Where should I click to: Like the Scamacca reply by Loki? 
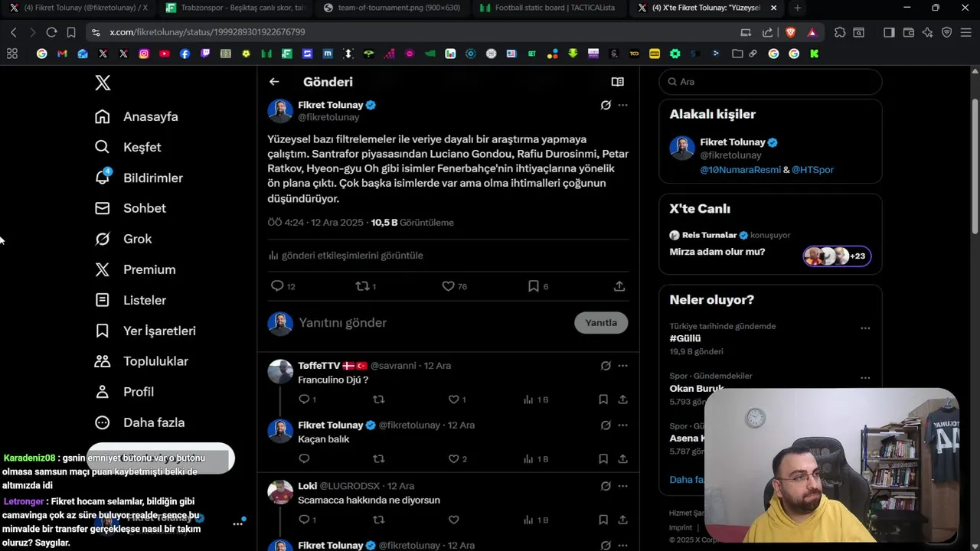453,520
